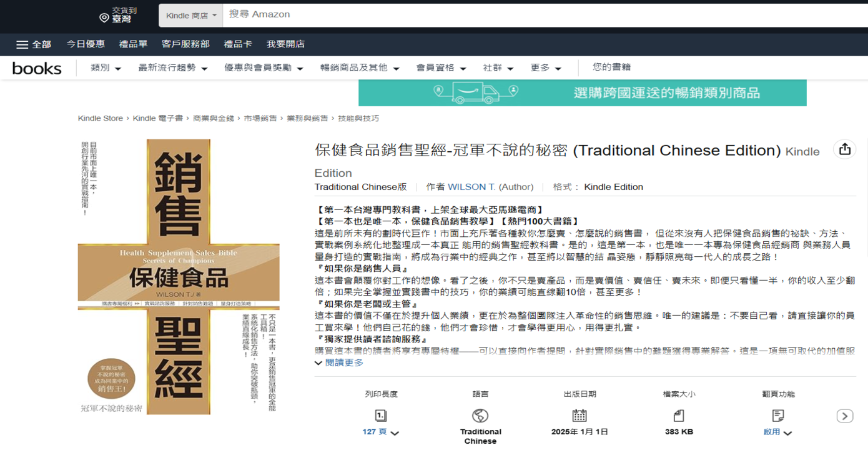Open 禮品卡 in navigation bar
The width and height of the screenshot is (868, 450).
[x=238, y=44]
